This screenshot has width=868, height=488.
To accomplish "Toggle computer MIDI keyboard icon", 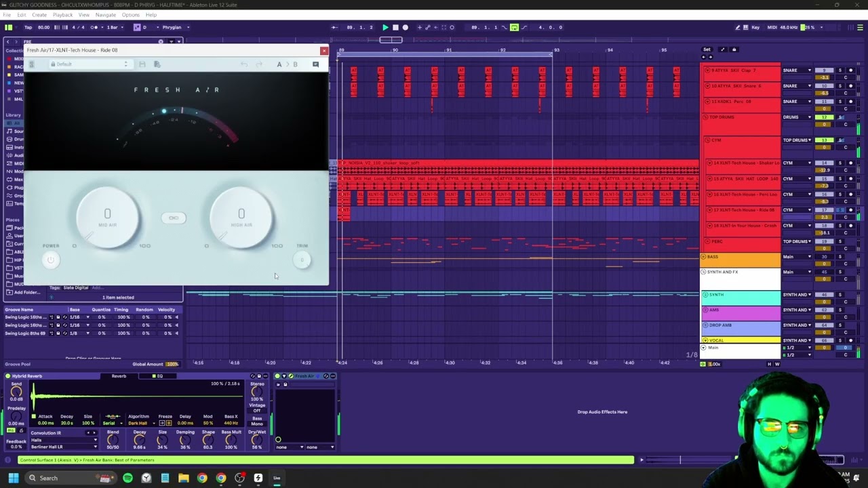I will tap(746, 27).
